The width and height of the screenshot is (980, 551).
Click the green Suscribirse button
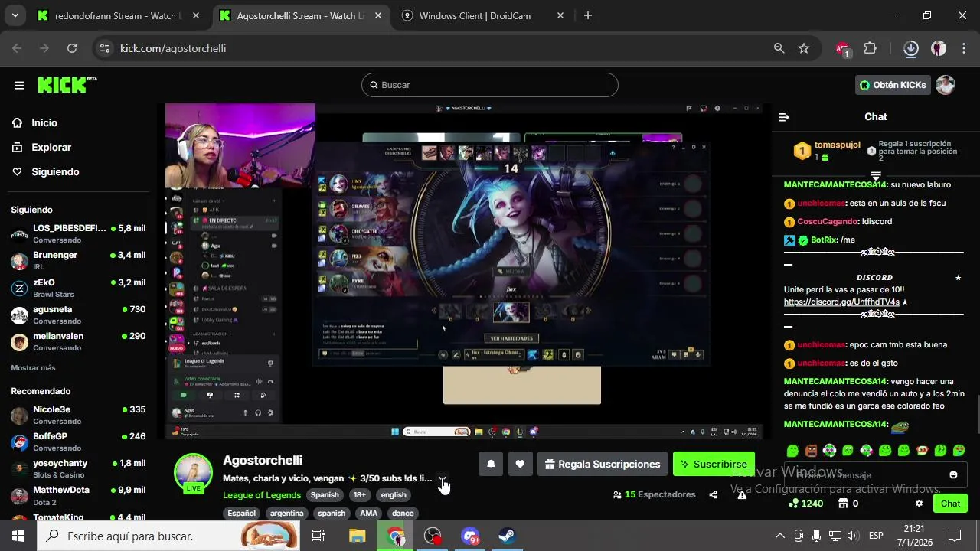[714, 465]
